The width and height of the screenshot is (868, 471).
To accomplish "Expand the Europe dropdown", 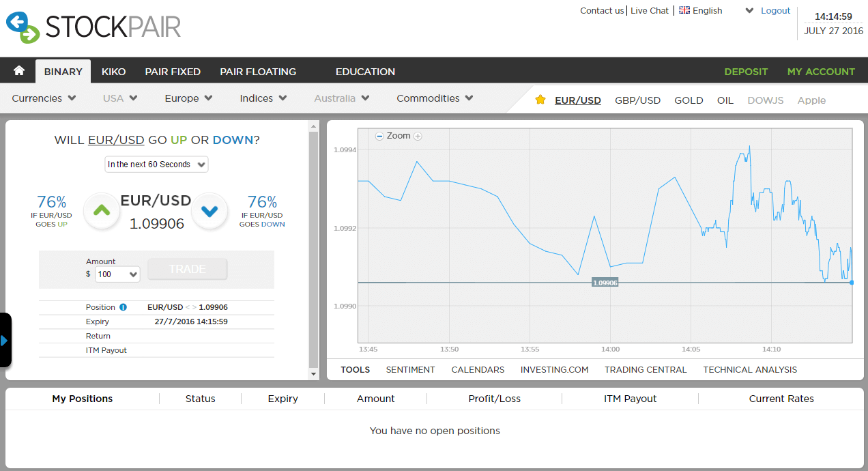I will (189, 98).
